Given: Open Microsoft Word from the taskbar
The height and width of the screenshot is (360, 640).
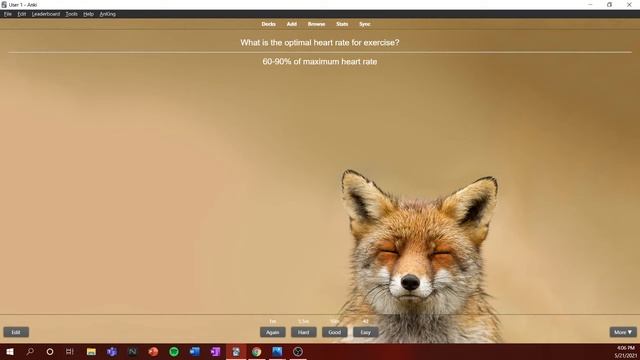Looking at the screenshot, I should (x=195, y=351).
